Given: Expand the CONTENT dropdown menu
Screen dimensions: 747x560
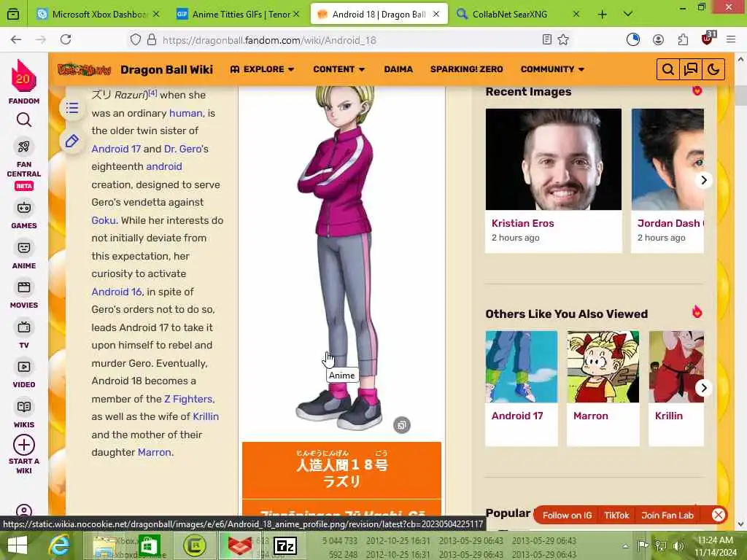Looking at the screenshot, I should 338,69.
